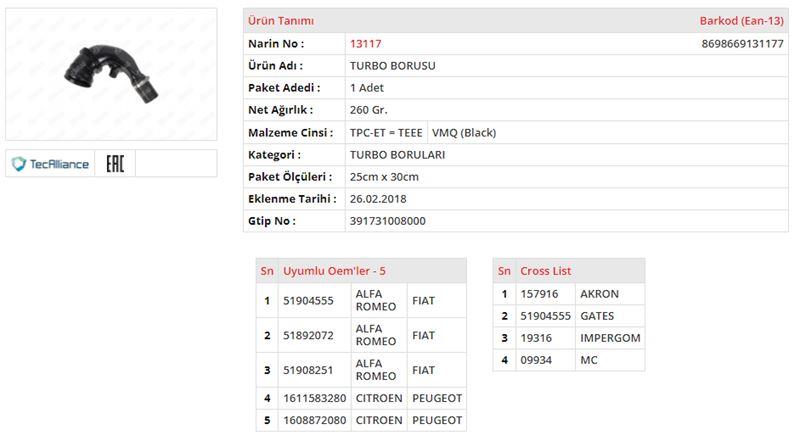Open the TURBO BORULARI category
The image size is (800, 441).
[397, 155]
